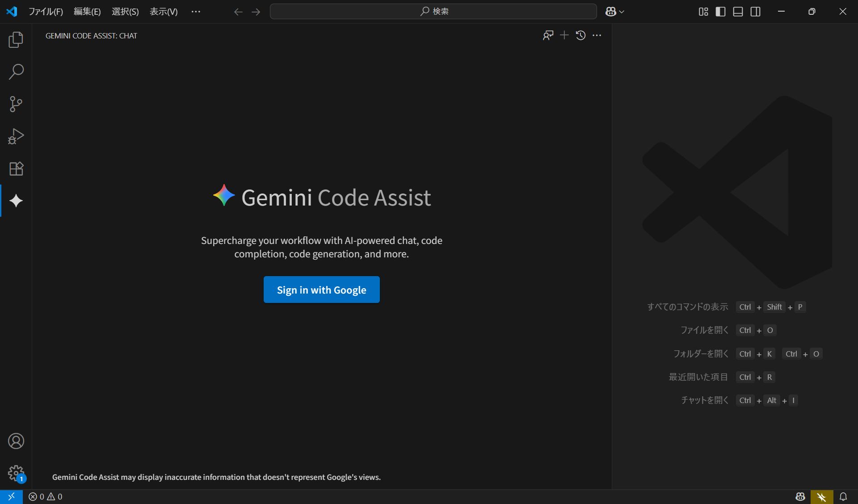Start a new chat with the plus icon
This screenshot has height=504, width=858.
564,35
